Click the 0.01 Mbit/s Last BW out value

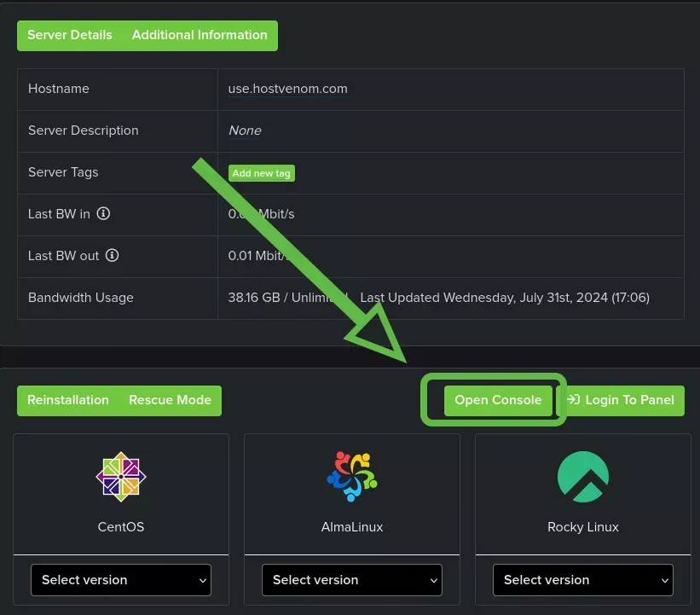point(259,256)
